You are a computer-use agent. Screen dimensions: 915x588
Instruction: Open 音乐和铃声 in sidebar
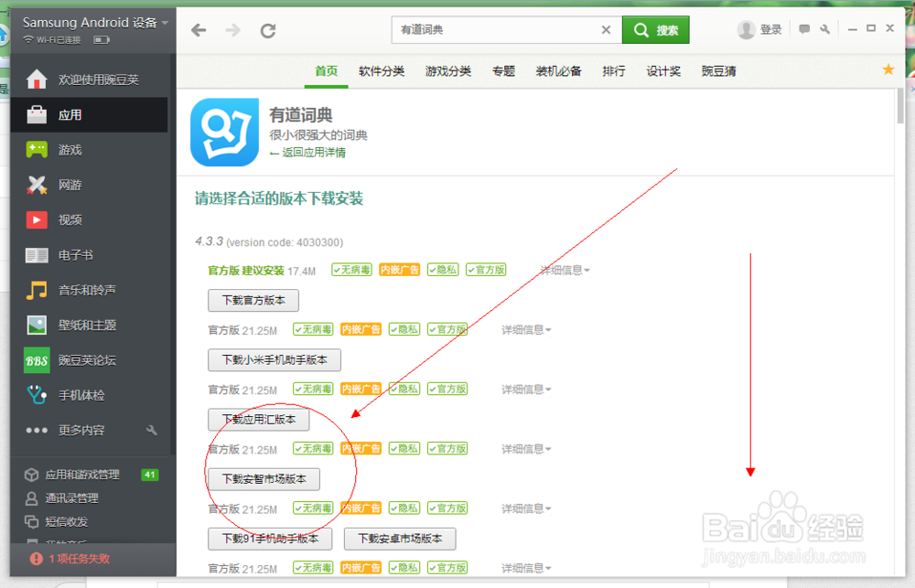click(89, 290)
